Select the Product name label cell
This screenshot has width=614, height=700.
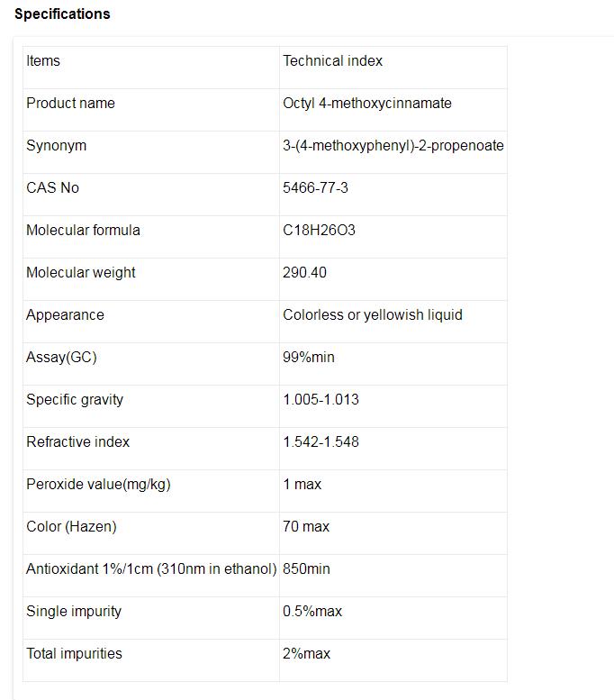(70, 104)
